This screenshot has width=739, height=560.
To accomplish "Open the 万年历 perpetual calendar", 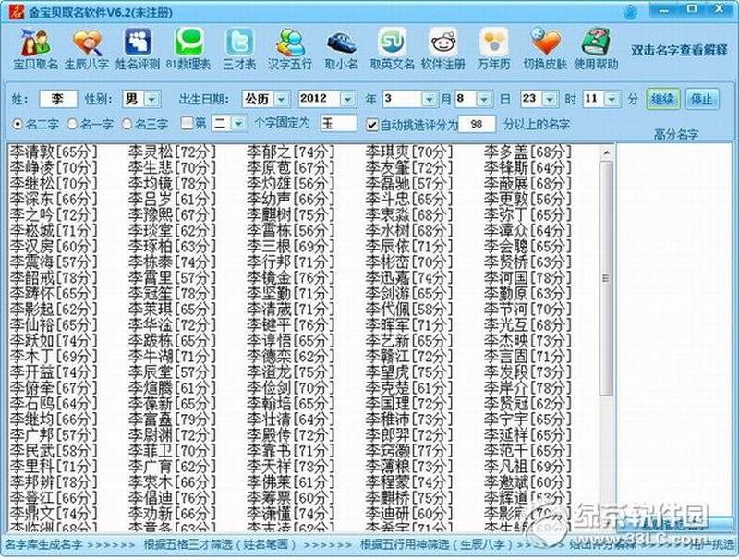I will pos(493,49).
